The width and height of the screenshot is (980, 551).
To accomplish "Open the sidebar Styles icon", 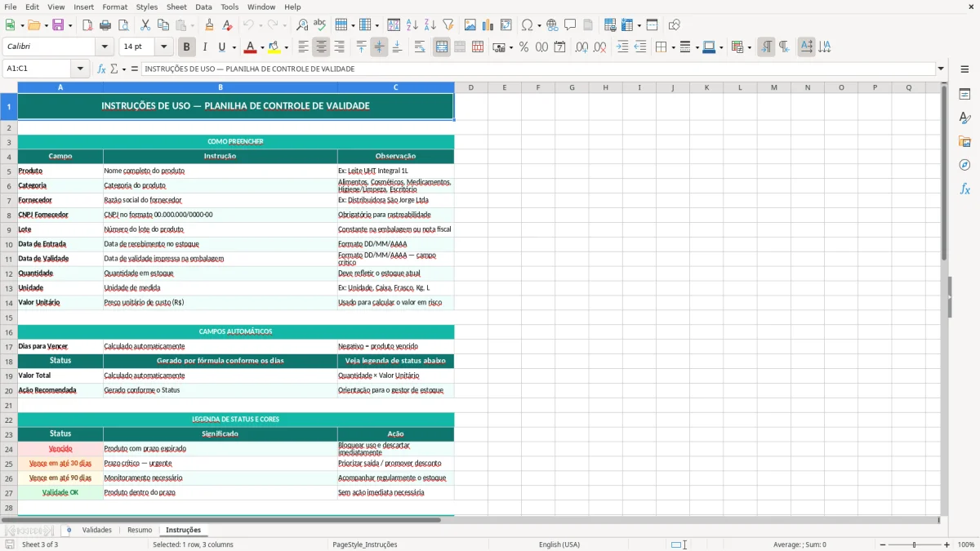I will pos(964,118).
